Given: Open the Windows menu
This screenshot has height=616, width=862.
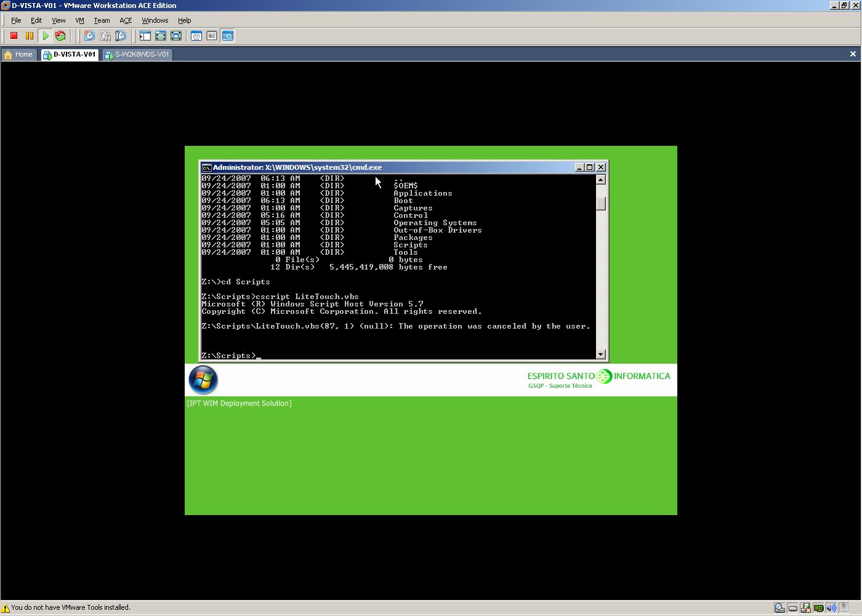Looking at the screenshot, I should tap(155, 20).
